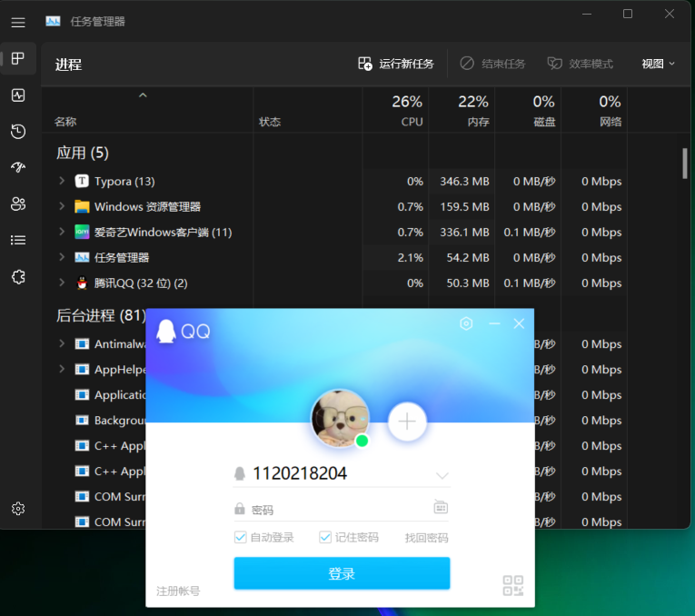Select 应用 (5) group heading
This screenshot has height=616, width=695.
[83, 153]
